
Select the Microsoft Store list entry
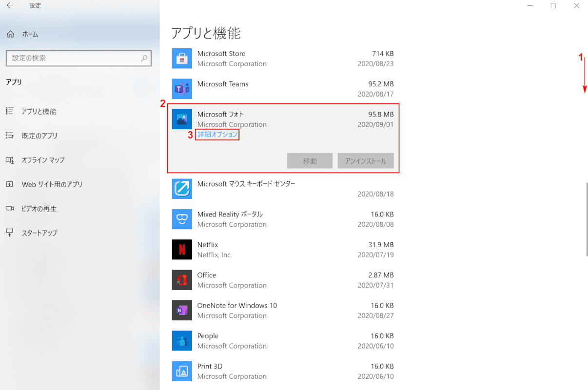pos(283,58)
